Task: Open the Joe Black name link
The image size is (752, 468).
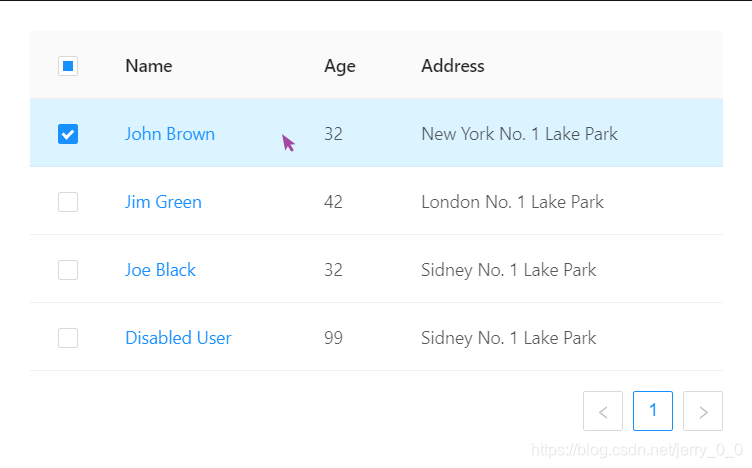Action: point(160,270)
